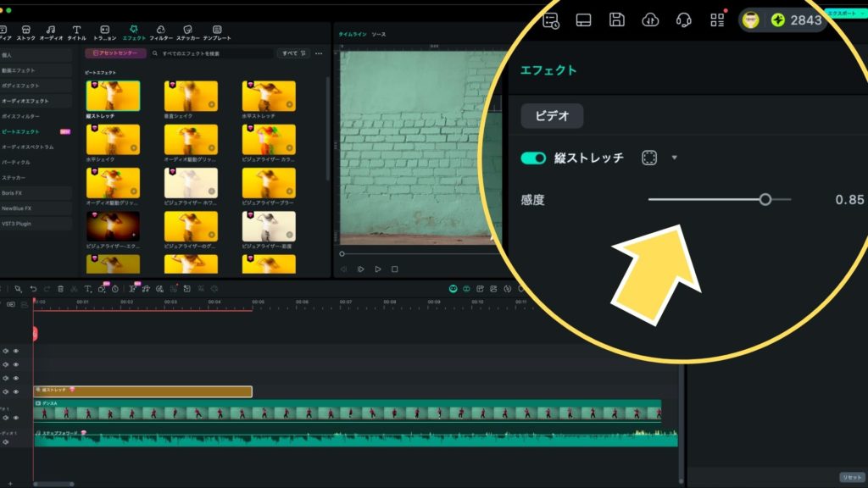
Task: Switch to the フィルター tab
Action: (x=161, y=33)
